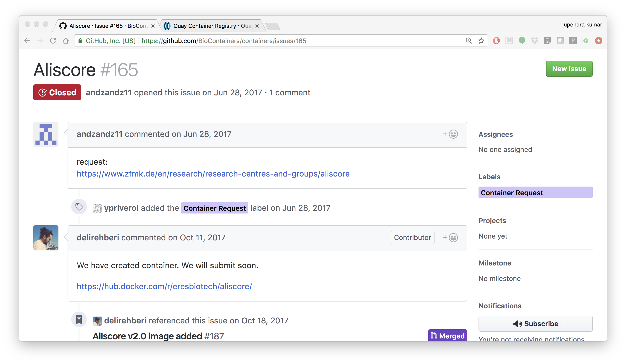Add reaction to andzandz11's comment
This screenshot has width=626, height=364.
(x=450, y=134)
